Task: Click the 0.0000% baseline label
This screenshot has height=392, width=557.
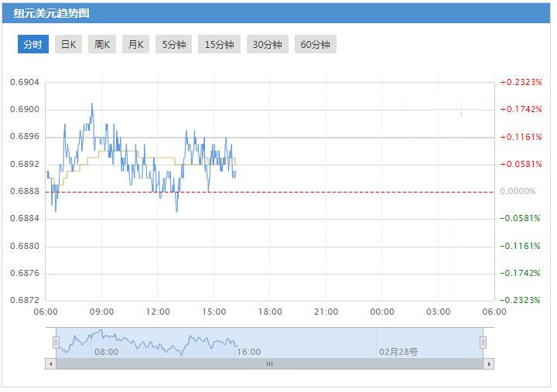Action: click(518, 191)
